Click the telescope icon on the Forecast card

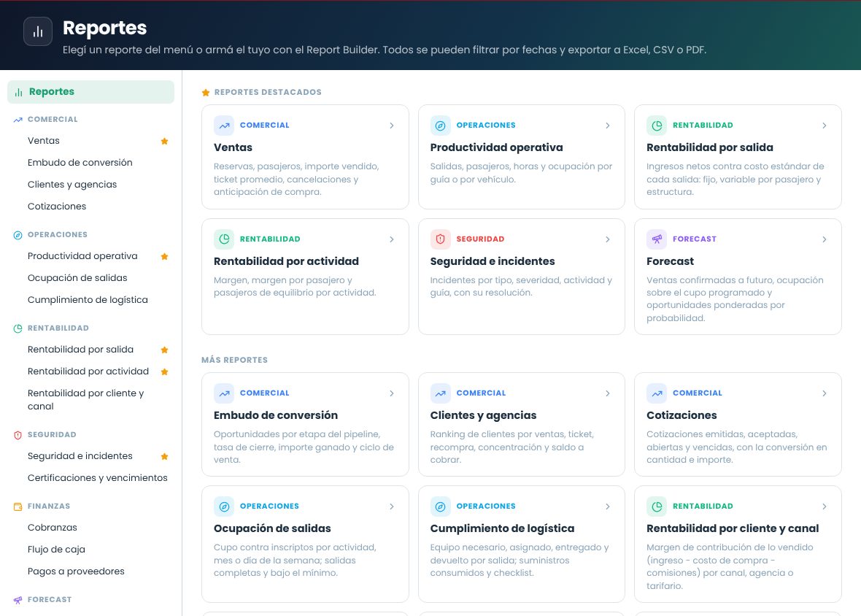pos(657,239)
